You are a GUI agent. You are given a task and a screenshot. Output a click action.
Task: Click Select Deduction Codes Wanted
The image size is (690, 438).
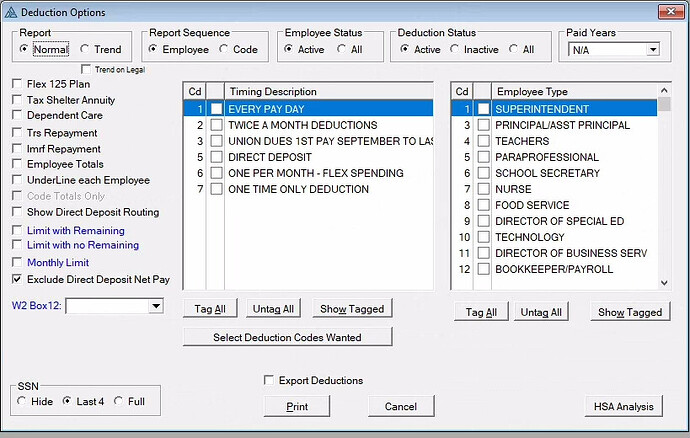tap(287, 337)
